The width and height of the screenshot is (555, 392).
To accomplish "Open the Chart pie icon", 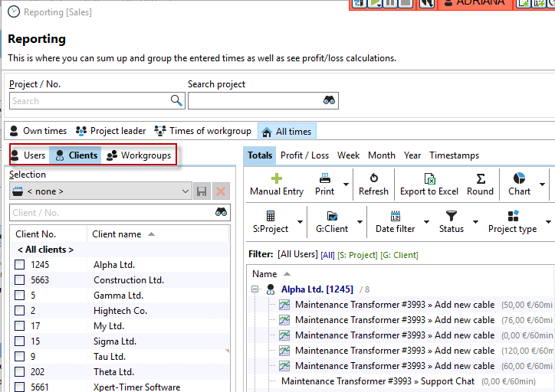I will (519, 178).
